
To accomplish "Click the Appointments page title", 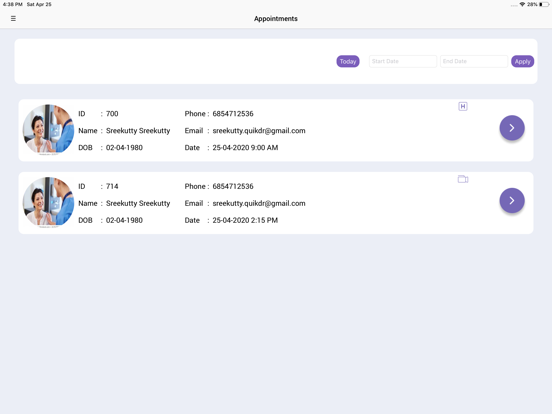I will tap(276, 19).
